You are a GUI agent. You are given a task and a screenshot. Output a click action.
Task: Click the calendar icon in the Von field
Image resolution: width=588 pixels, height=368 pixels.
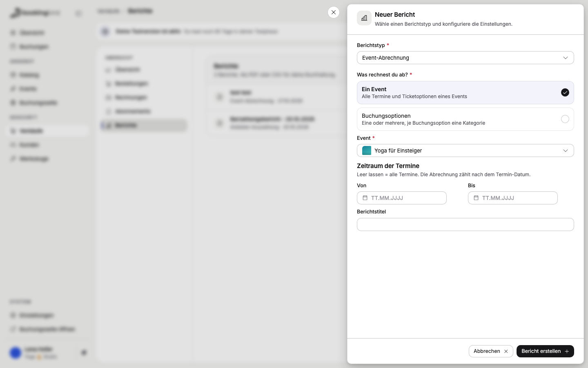pyautogui.click(x=365, y=198)
